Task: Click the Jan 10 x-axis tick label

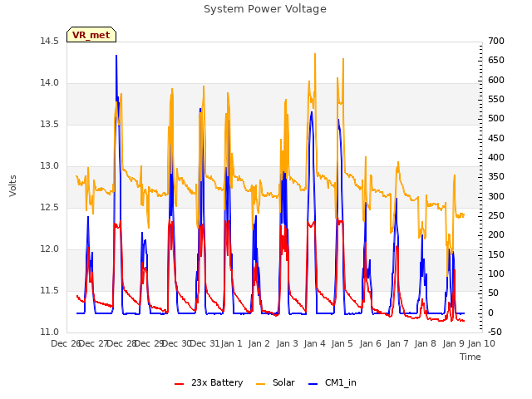Action: click(x=481, y=343)
